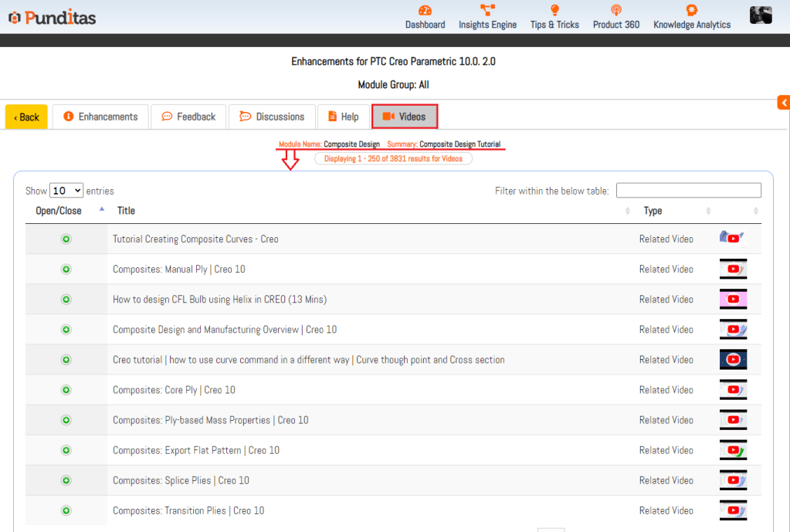
Task: Sort the table by Type column
Action: pyautogui.click(x=653, y=211)
